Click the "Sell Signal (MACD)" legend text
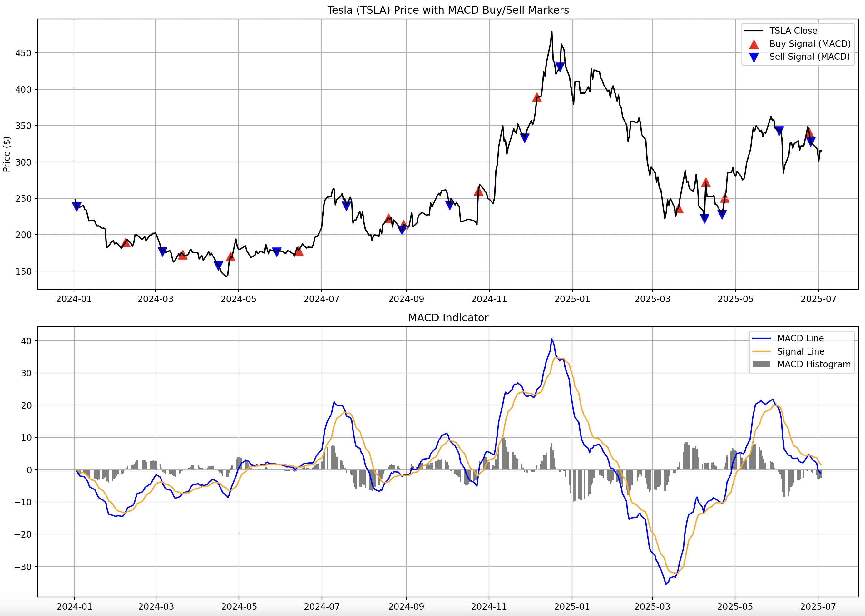This screenshot has width=865, height=616. click(809, 57)
